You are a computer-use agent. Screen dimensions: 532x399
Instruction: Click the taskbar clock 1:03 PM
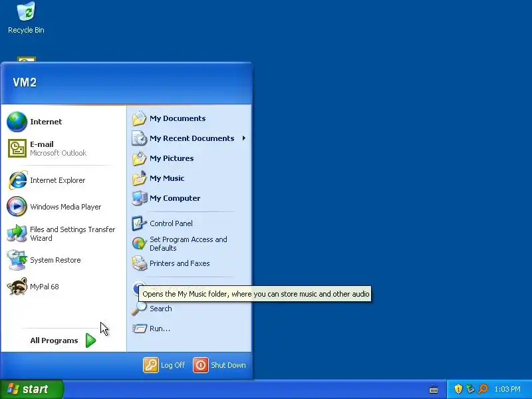[x=507, y=389]
